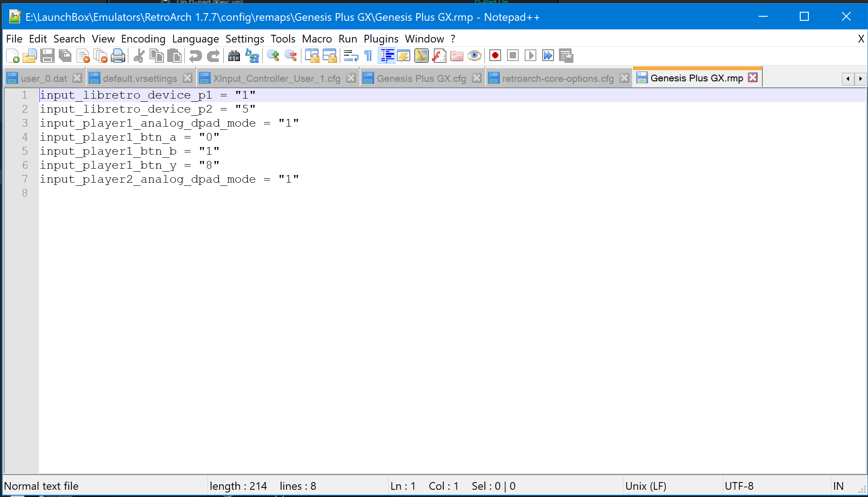Start macro recording with red dot
Screen dimensions: 868x497
[x=495, y=56]
